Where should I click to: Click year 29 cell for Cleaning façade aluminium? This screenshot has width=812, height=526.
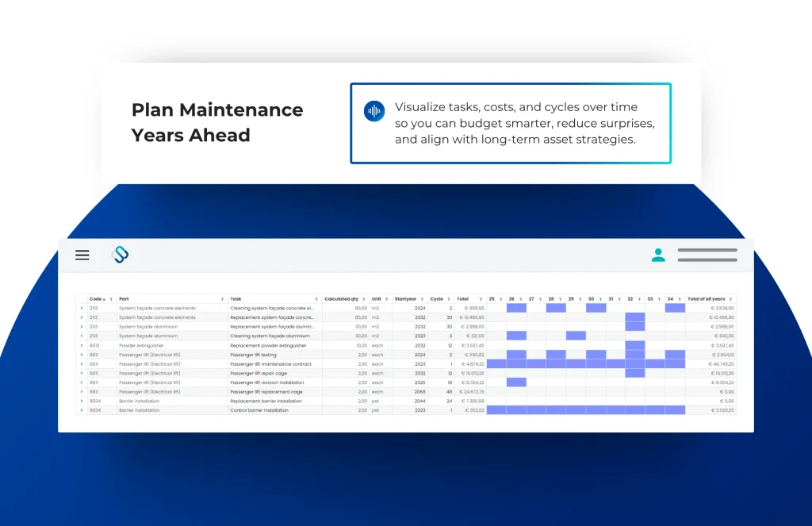[x=576, y=336]
